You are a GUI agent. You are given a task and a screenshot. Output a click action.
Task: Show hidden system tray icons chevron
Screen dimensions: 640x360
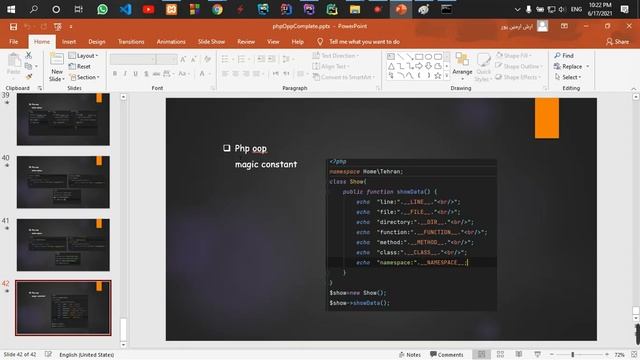coord(517,9)
